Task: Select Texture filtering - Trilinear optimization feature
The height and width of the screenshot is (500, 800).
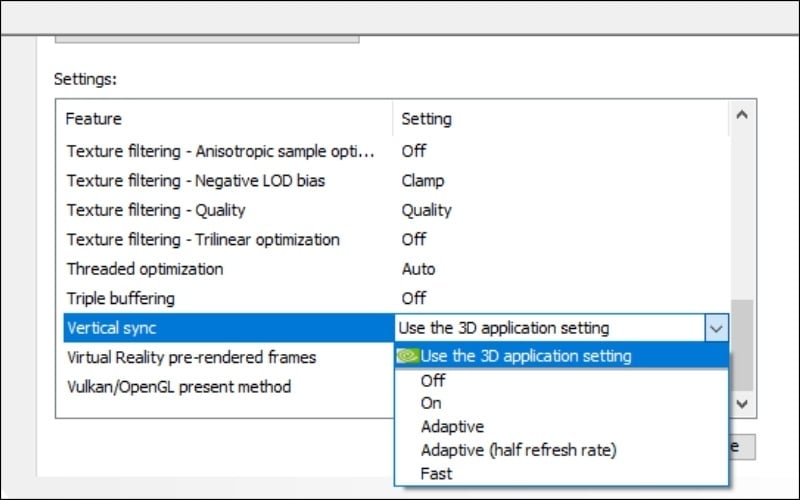Action: click(202, 240)
